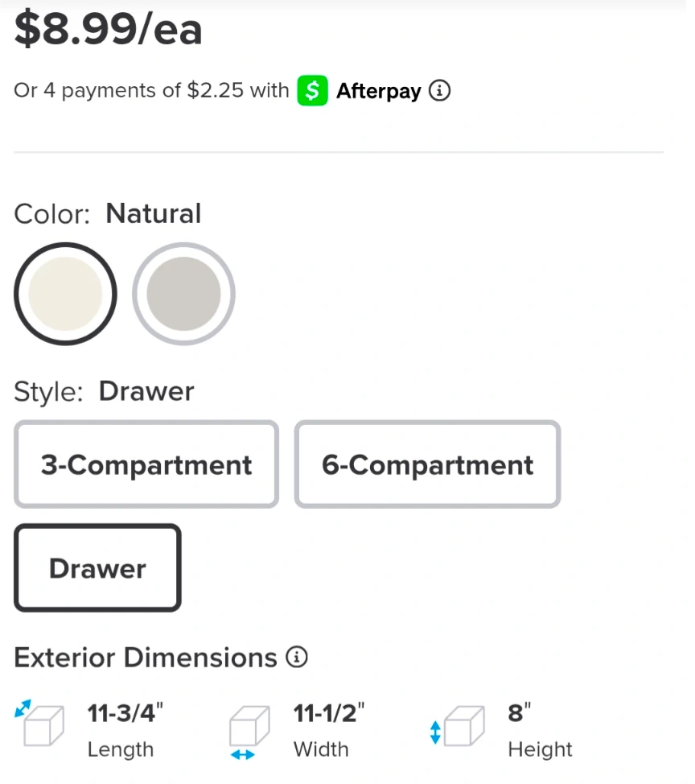Screen dimensions: 695x784
Task: Click the Length cube icon
Action: pos(40,724)
